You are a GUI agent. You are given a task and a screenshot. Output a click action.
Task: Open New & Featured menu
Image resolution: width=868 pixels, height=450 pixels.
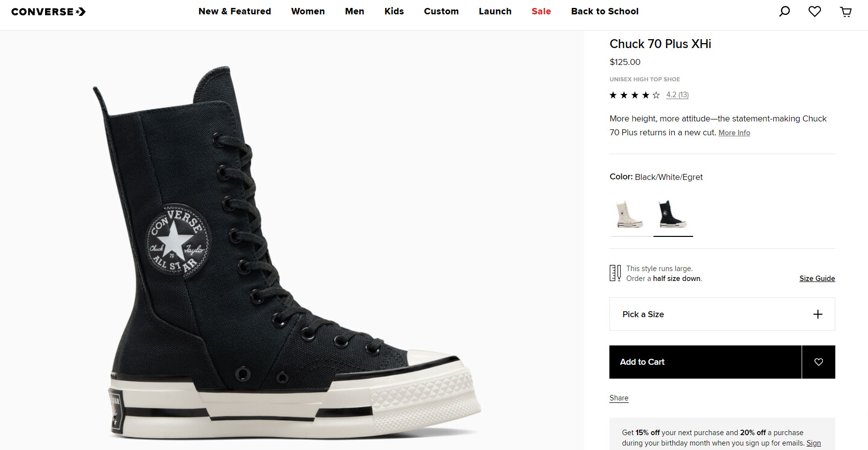[x=234, y=11]
